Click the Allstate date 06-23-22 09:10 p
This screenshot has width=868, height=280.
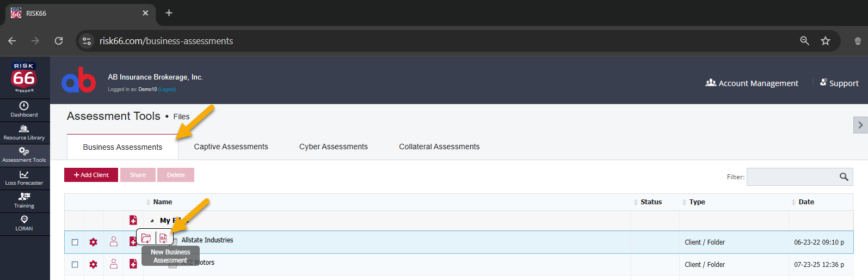(819, 242)
